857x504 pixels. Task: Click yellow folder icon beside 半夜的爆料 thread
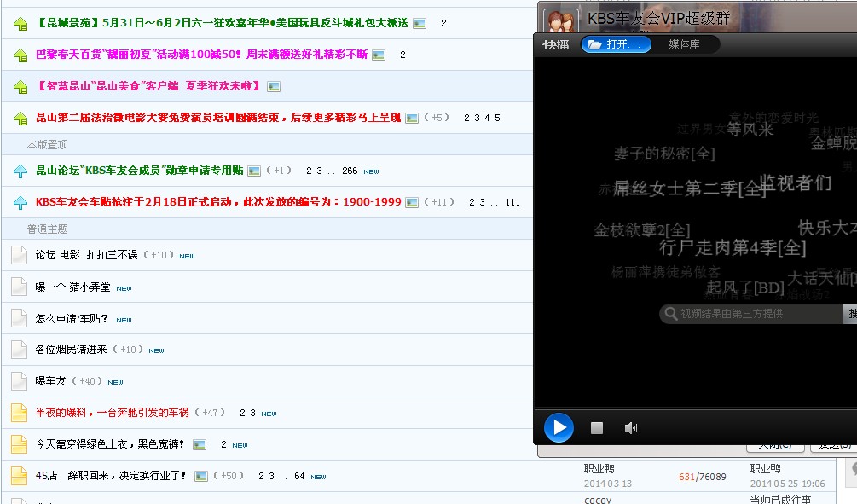19,413
